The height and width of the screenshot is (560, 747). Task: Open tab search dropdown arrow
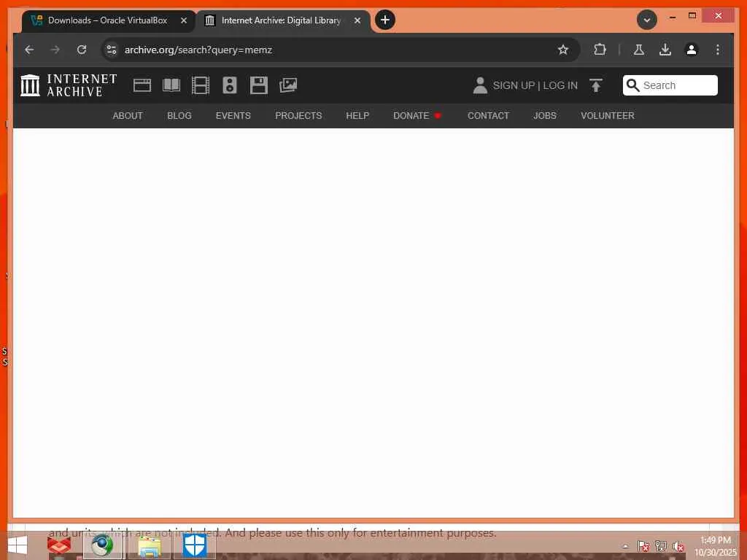point(647,20)
